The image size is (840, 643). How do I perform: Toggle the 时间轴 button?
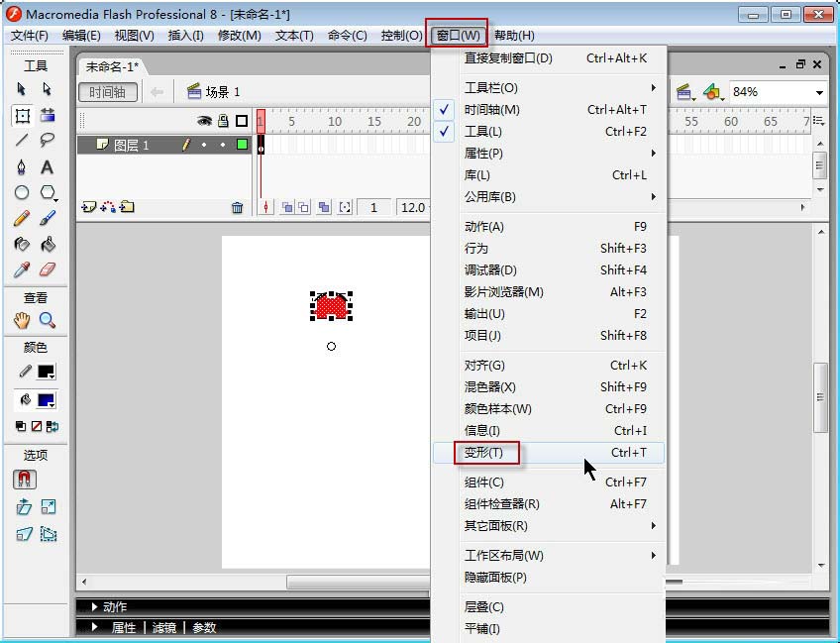[x=108, y=92]
